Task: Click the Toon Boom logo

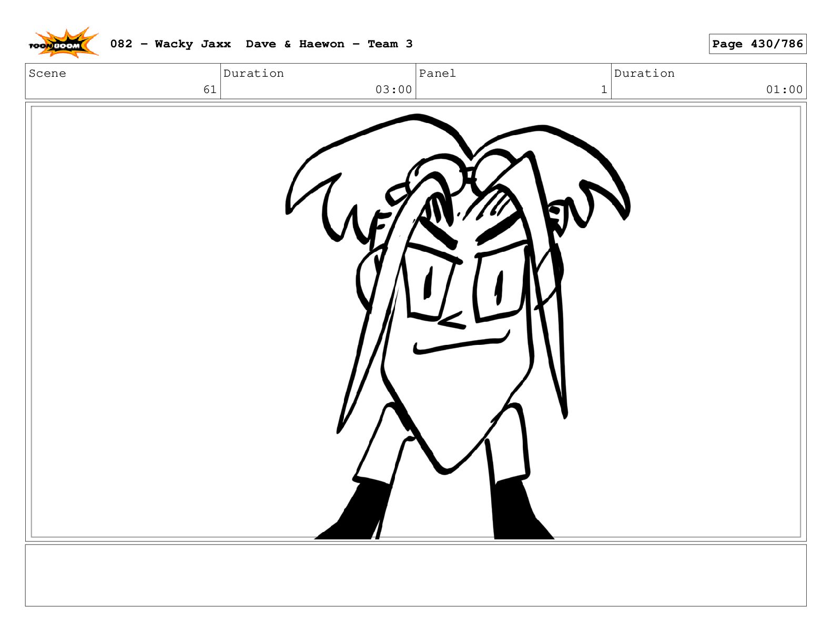Action: click(64, 43)
